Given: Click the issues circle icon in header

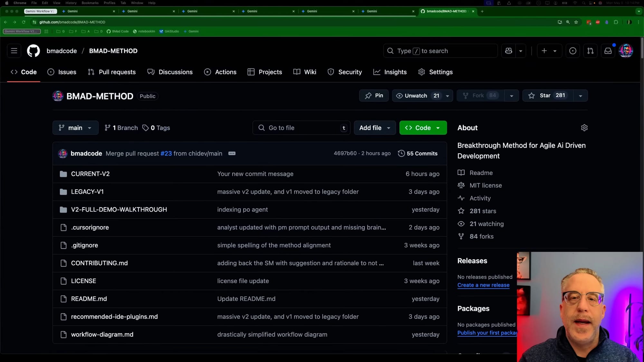Looking at the screenshot, I should coord(573,51).
